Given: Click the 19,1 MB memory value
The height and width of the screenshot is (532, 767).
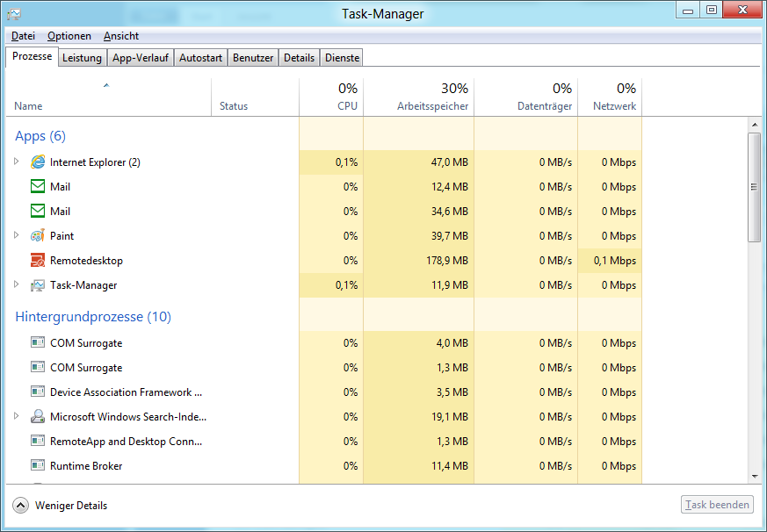Looking at the screenshot, I should click(x=450, y=417).
